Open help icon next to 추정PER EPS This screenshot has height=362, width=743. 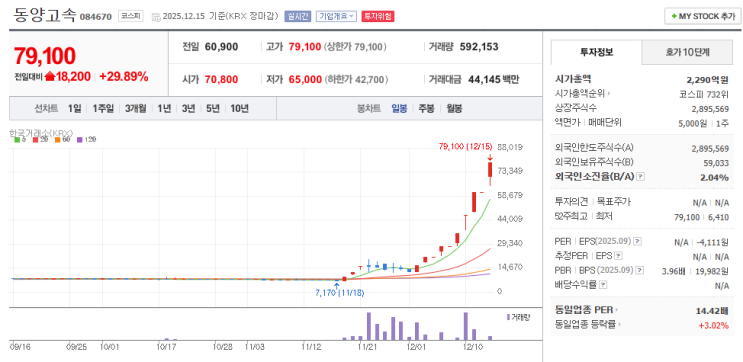pos(618,256)
